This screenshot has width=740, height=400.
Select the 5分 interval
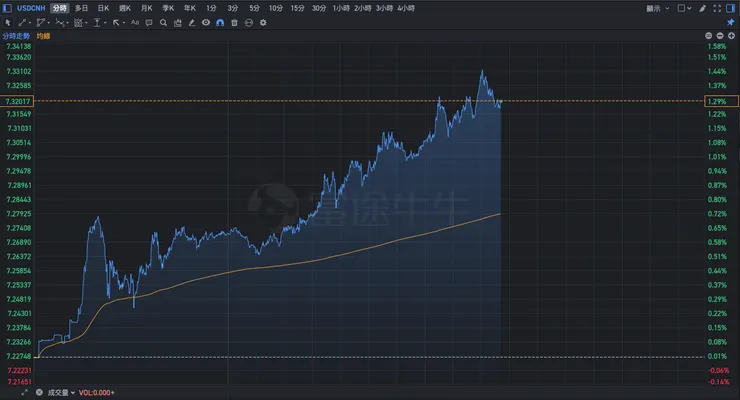pyautogui.click(x=254, y=8)
